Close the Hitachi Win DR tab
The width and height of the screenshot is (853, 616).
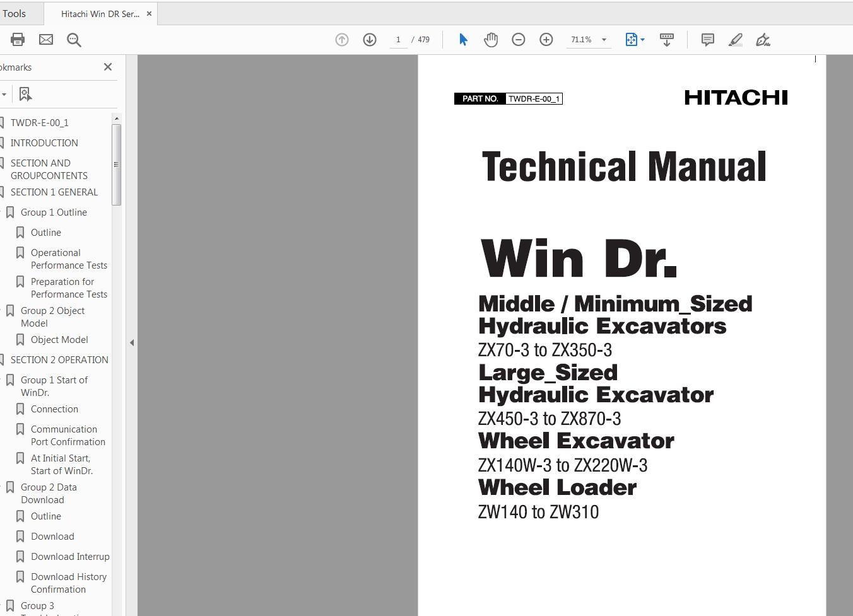pos(149,13)
